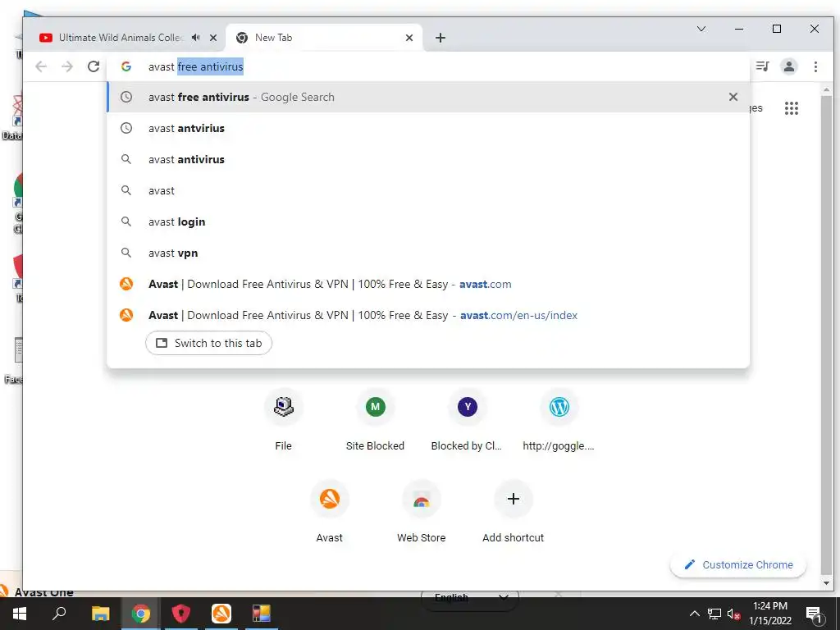The width and height of the screenshot is (840, 630).
Task: Open the Avast icon in taskbar
Action: [x=221, y=614]
